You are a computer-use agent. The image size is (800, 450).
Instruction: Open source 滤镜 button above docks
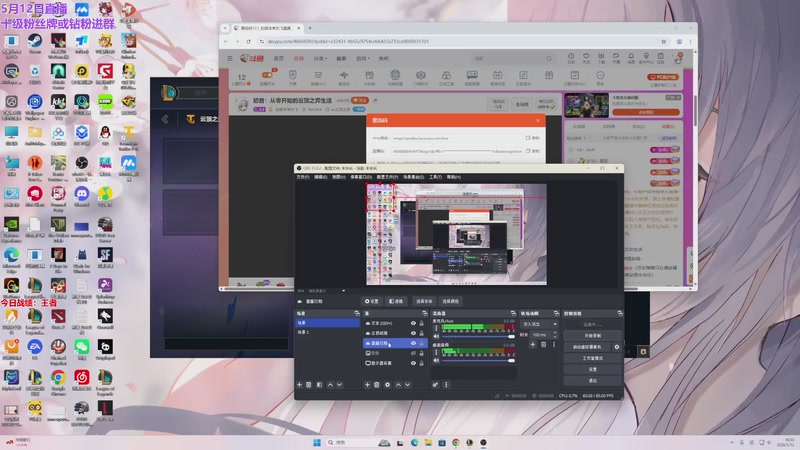tap(396, 301)
